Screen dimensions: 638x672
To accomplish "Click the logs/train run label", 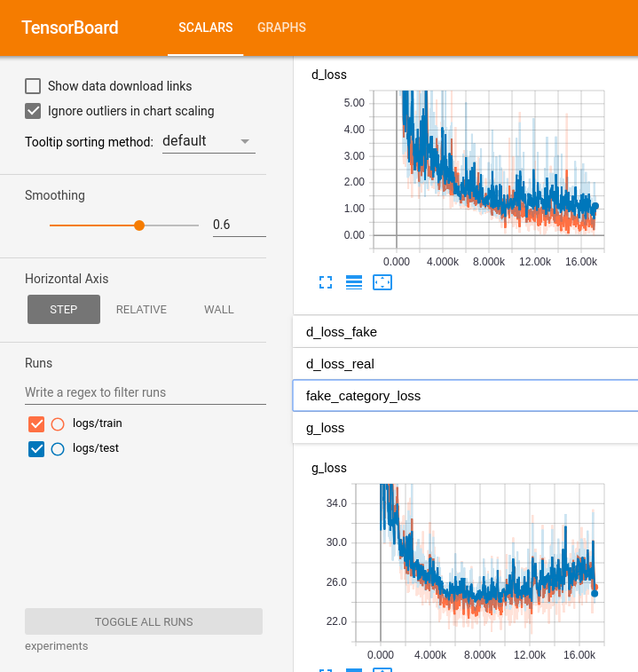I will [x=98, y=423].
